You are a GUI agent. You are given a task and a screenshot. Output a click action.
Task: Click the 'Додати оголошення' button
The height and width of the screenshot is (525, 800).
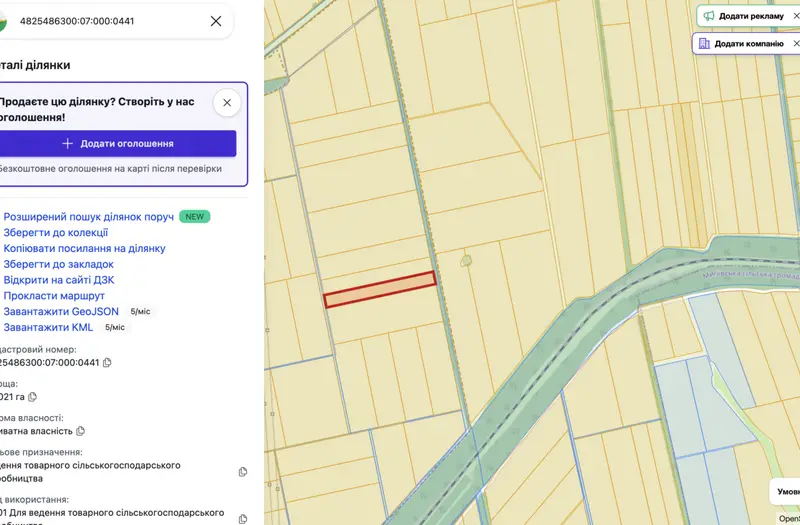[117, 143]
